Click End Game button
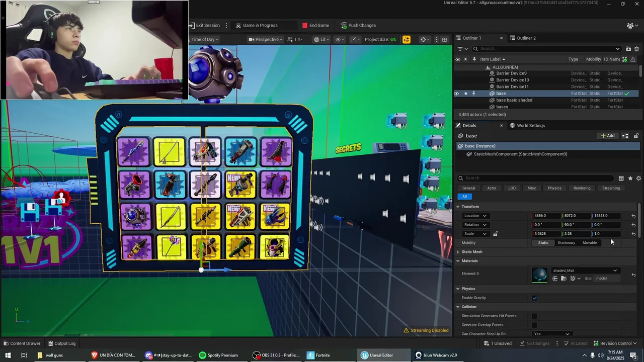 315,25
